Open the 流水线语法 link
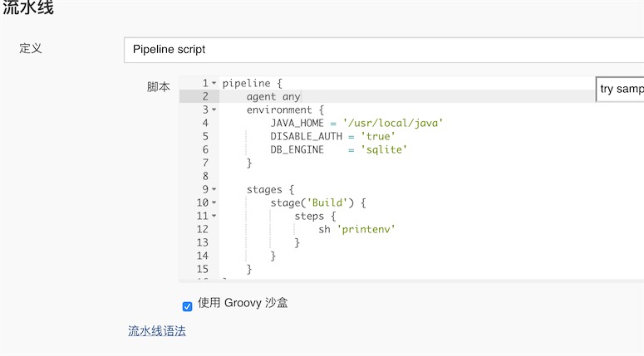 click(156, 331)
